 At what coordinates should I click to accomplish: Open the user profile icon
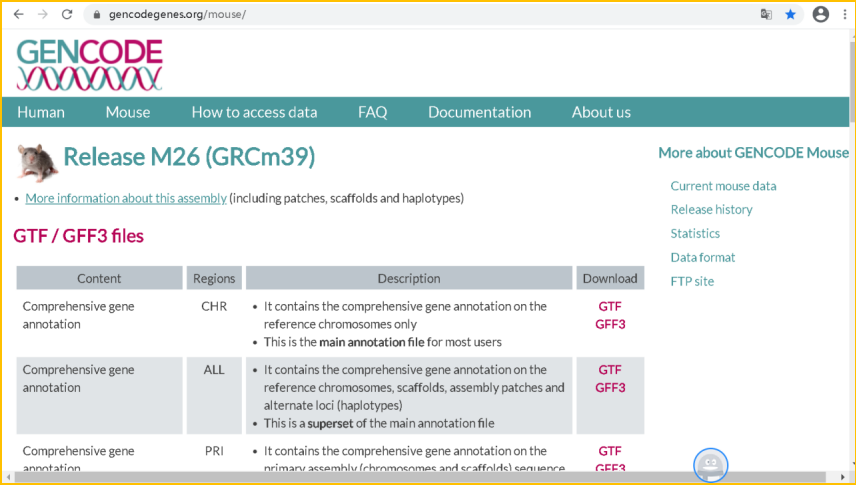(821, 15)
